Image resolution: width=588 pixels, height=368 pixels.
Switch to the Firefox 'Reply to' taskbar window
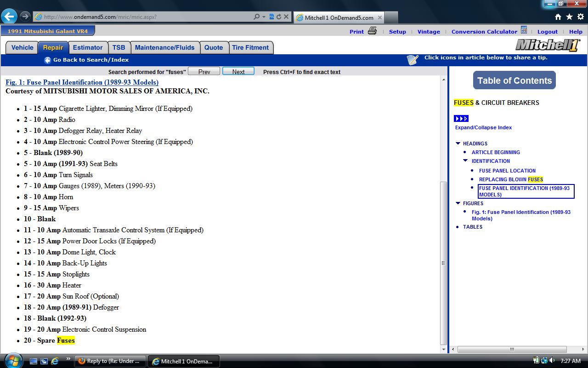pyautogui.click(x=110, y=361)
